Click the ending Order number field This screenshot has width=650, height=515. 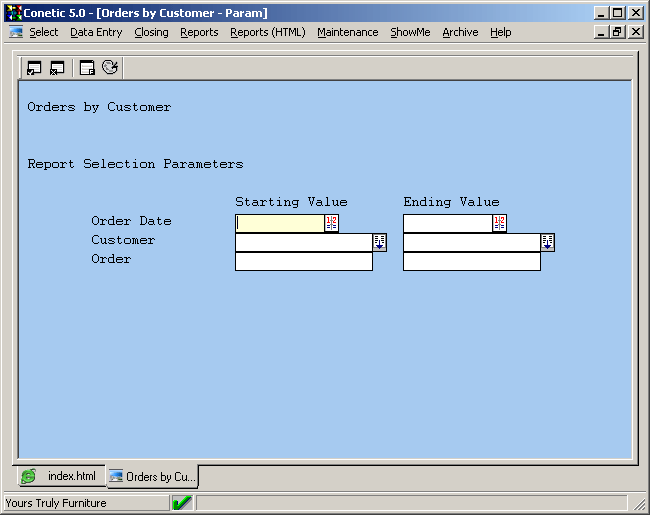point(471,261)
